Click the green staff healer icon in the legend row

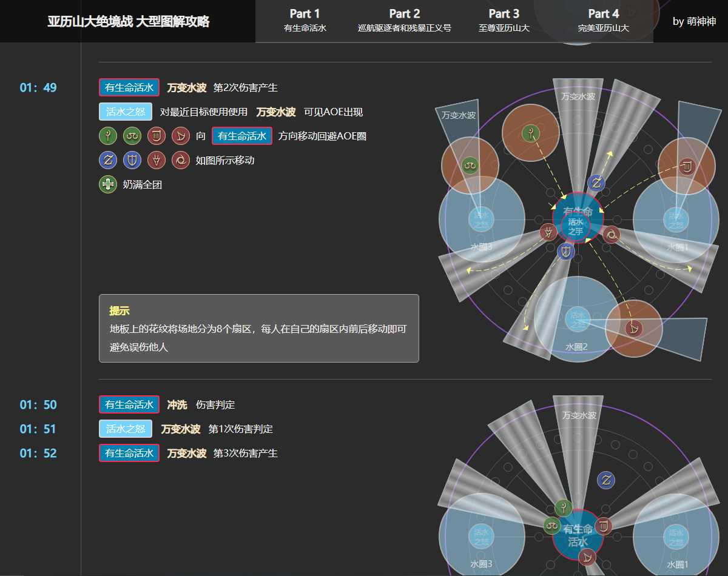(x=108, y=136)
